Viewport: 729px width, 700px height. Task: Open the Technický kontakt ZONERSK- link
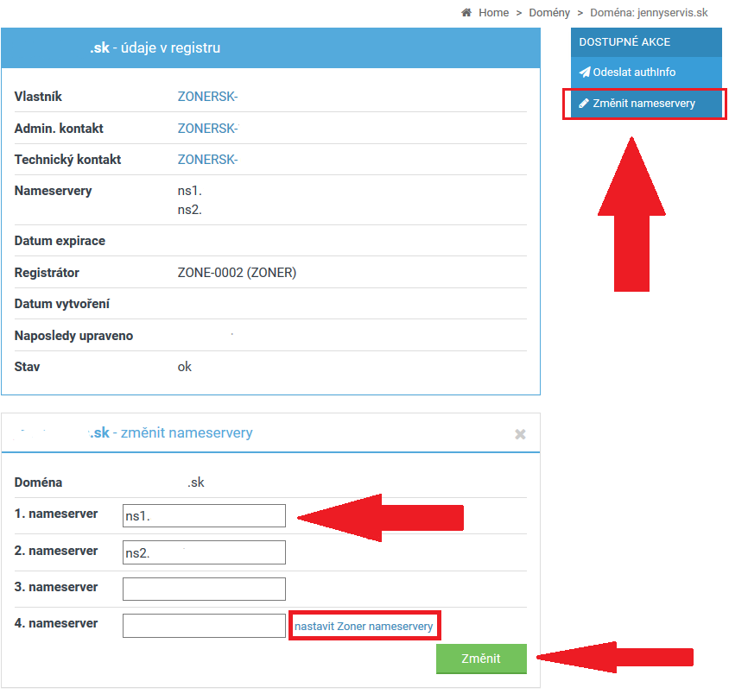pyautogui.click(x=207, y=160)
